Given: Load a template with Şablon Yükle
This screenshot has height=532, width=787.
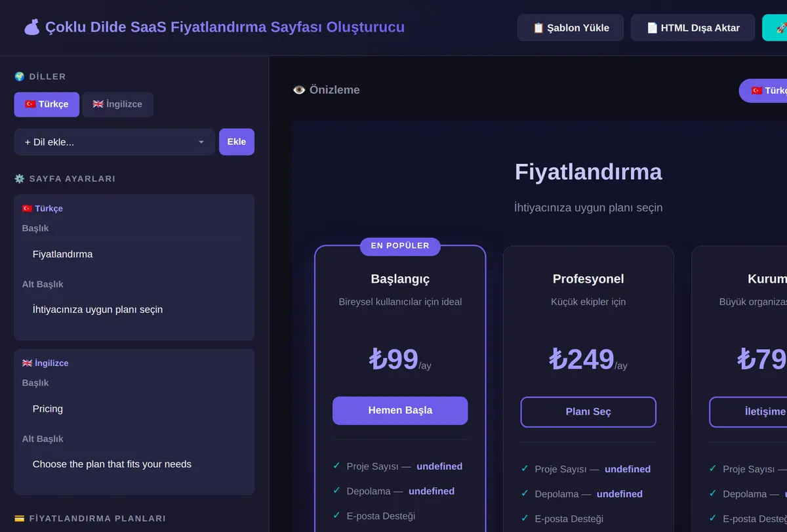Looking at the screenshot, I should click(571, 28).
